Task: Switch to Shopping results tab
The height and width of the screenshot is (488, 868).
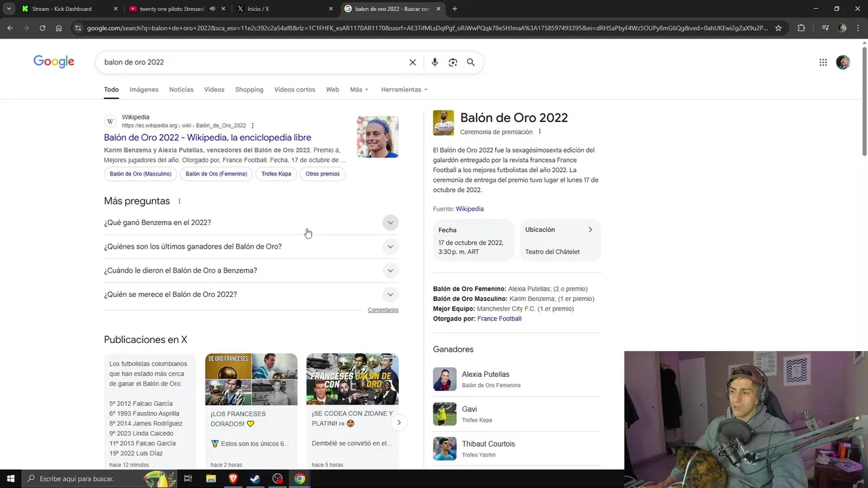Action: click(249, 89)
